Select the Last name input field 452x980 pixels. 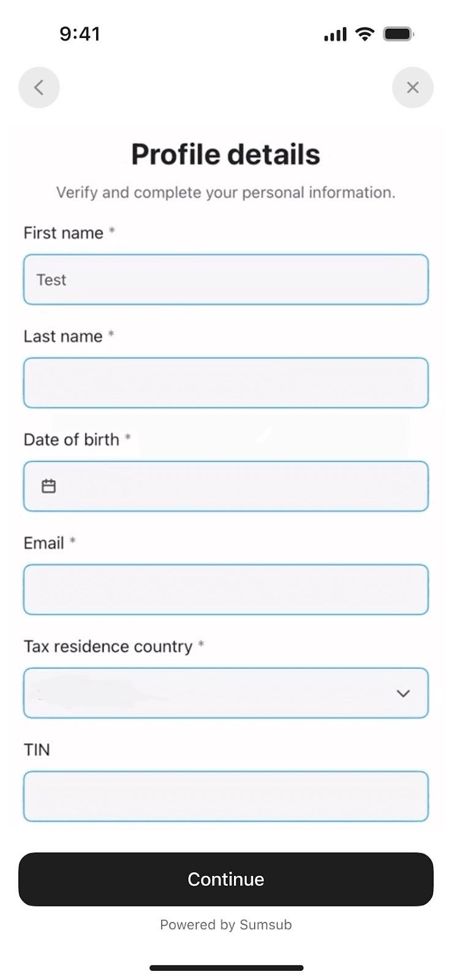(225, 383)
